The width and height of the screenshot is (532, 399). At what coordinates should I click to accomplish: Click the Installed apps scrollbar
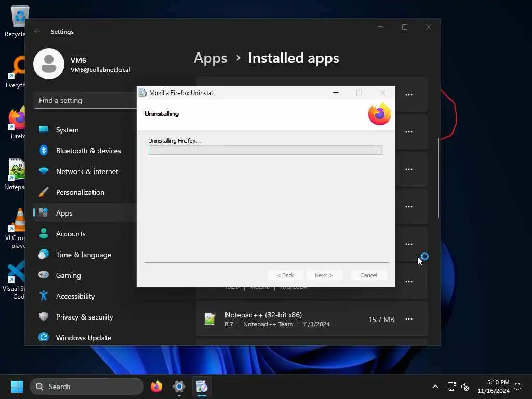[438, 178]
